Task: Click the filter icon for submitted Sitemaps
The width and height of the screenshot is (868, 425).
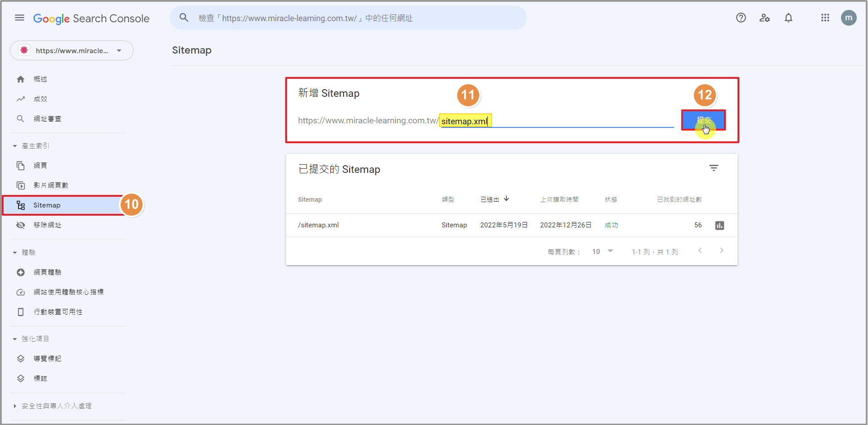Action: (x=714, y=168)
